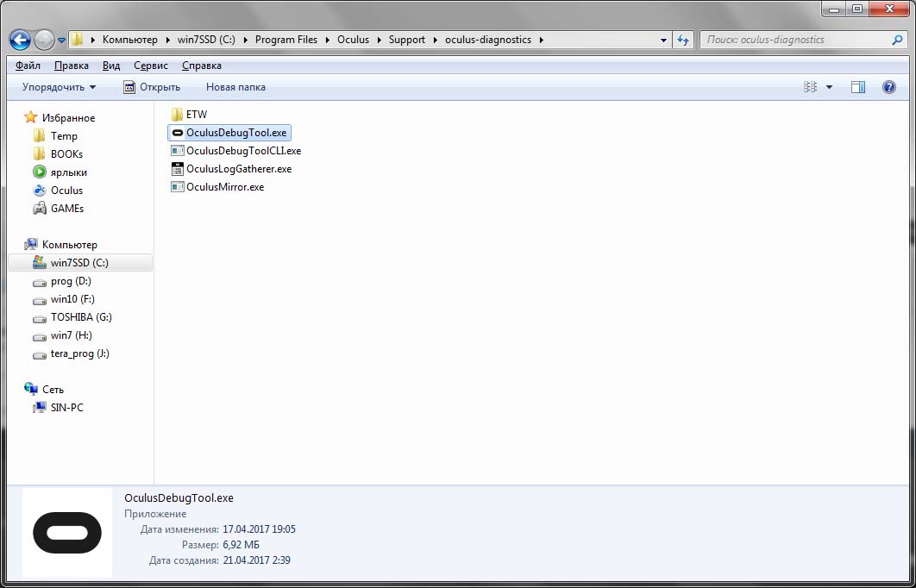Expand arrow after Oculus breadcrumb
The image size is (916, 588).
tap(379, 40)
